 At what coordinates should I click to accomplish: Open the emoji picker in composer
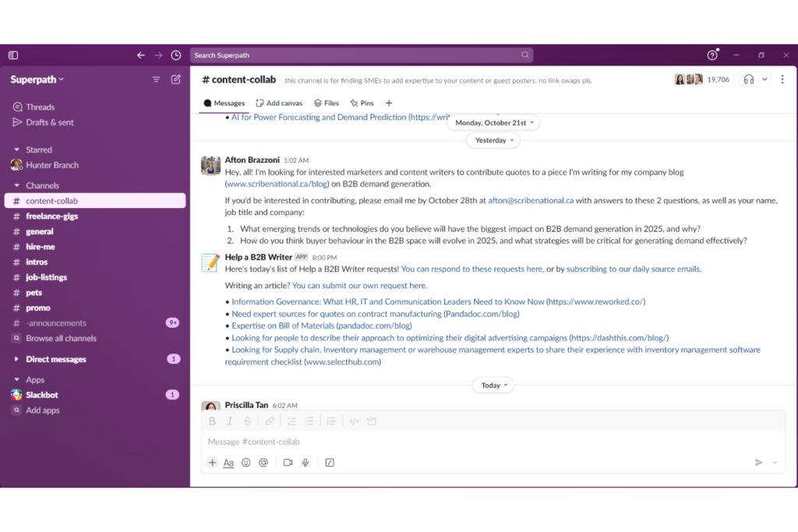246,463
